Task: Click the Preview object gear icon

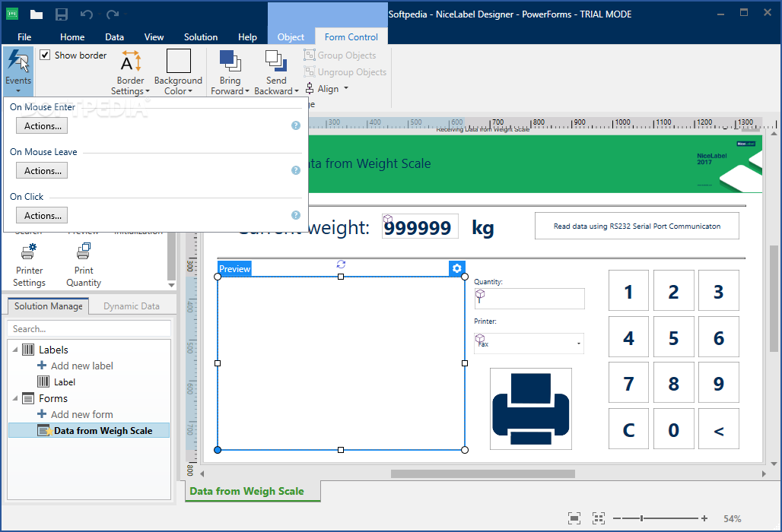Action: click(457, 268)
